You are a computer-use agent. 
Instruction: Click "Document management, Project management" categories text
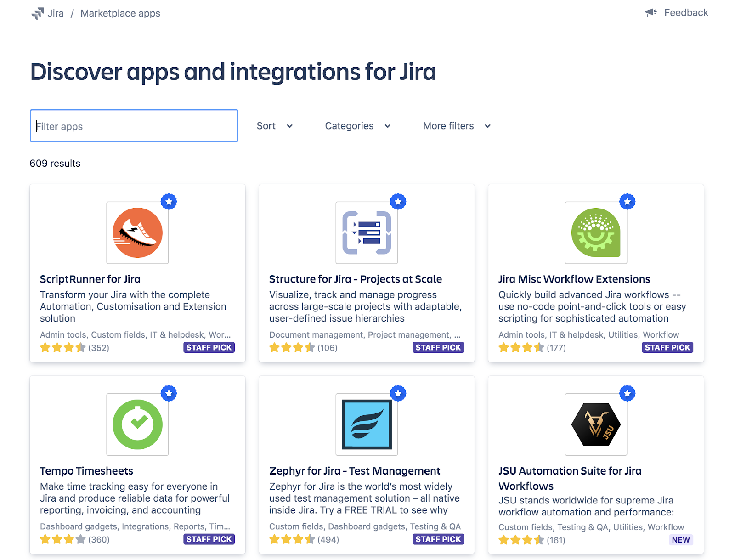click(x=365, y=335)
